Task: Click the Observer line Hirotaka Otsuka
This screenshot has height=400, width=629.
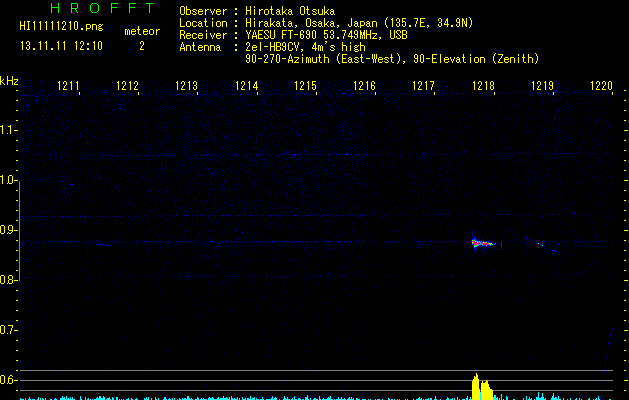Action: click(x=257, y=11)
